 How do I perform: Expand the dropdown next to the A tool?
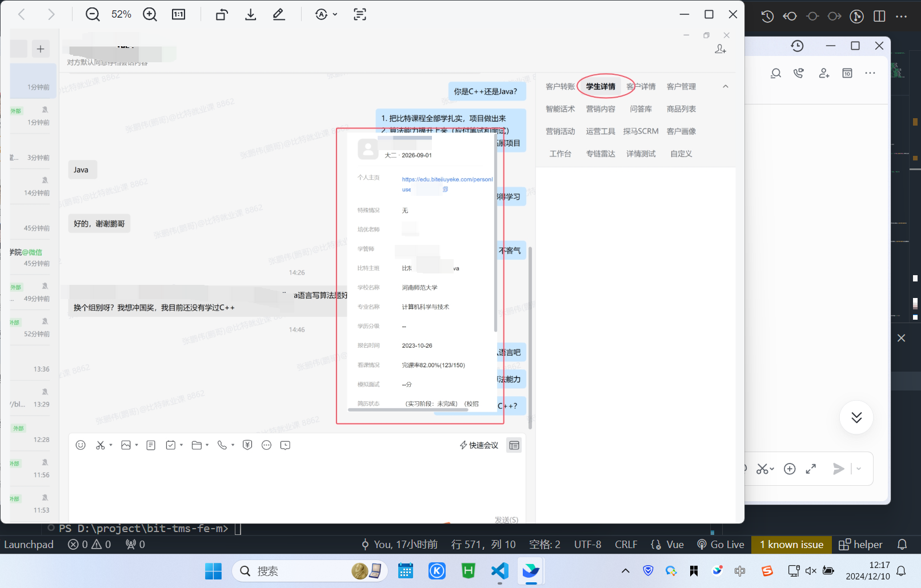click(x=335, y=14)
